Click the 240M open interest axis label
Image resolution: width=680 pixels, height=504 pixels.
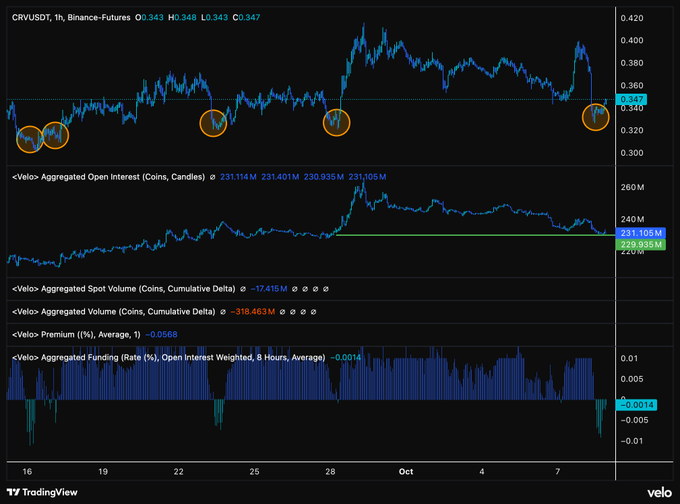632,219
